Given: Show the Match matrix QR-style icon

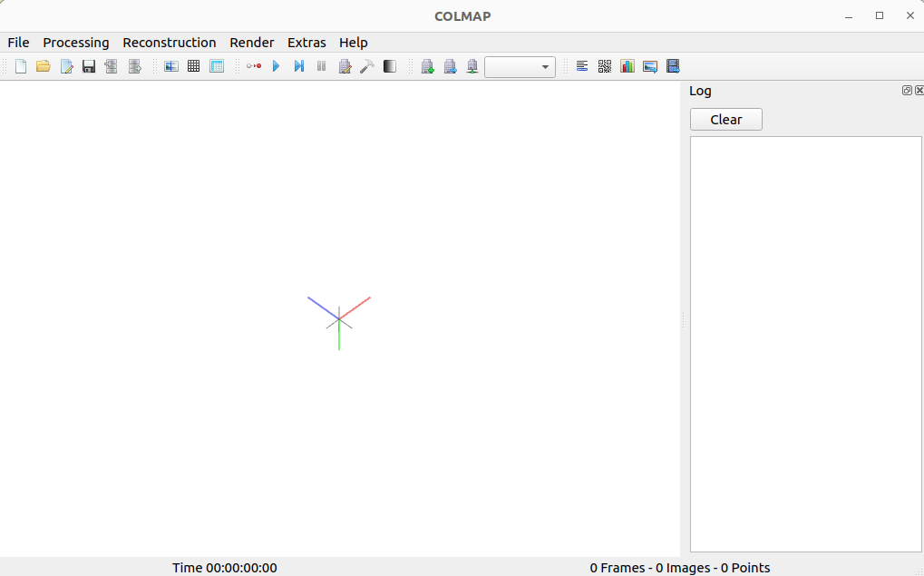Looking at the screenshot, I should [605, 66].
